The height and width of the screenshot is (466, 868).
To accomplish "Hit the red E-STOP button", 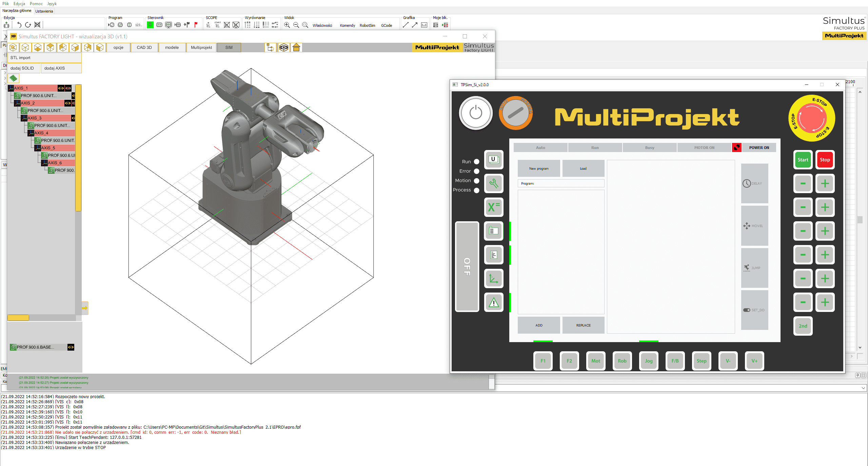I will pos(812,118).
